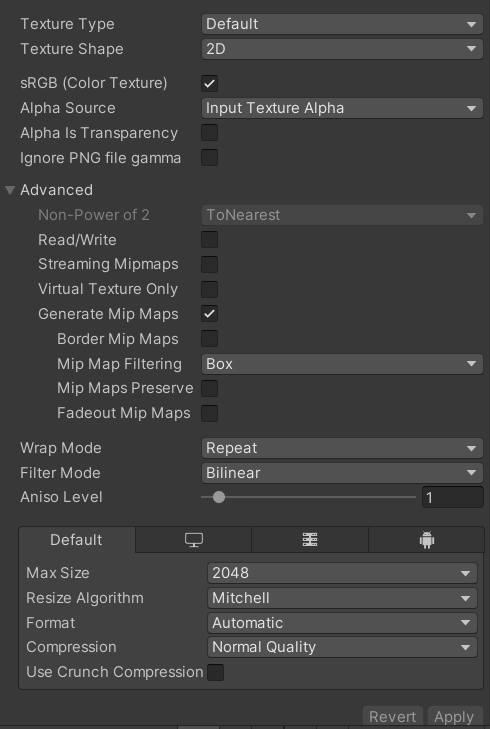Open the PC standalone platform tab
Screen dimensions: 490x729
point(193,540)
